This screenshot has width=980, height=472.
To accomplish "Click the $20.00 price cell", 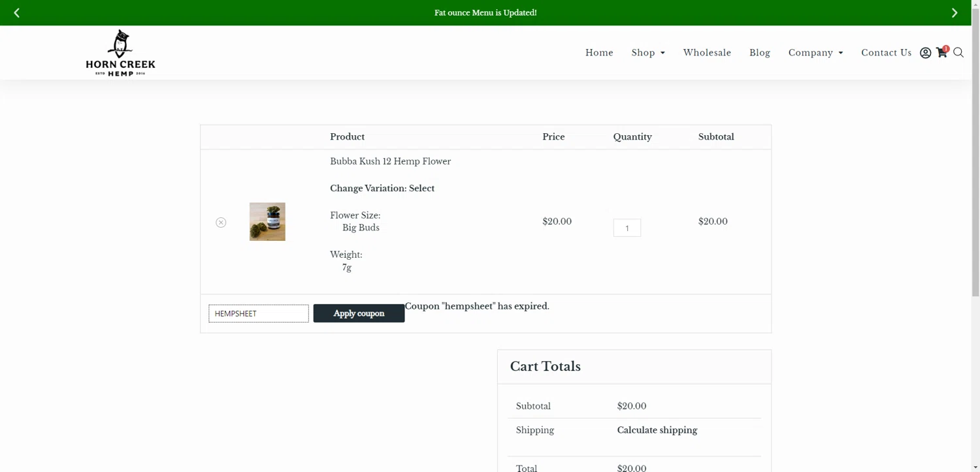I will click(x=557, y=221).
